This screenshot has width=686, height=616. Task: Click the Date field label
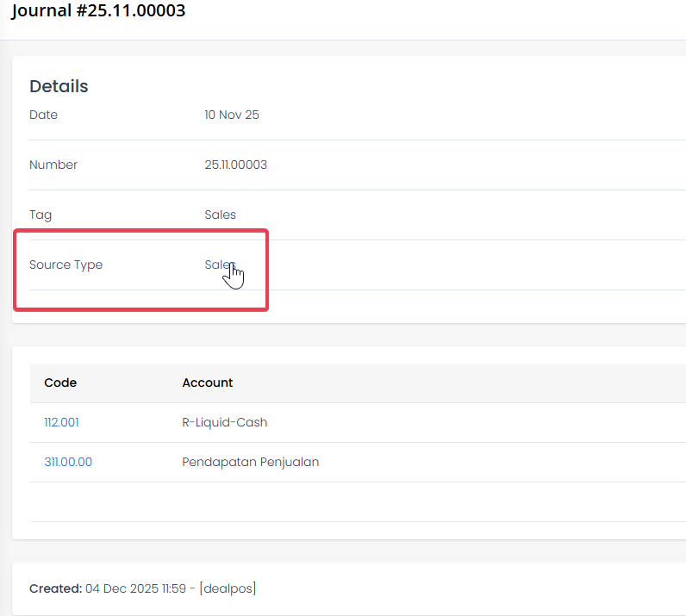click(43, 115)
